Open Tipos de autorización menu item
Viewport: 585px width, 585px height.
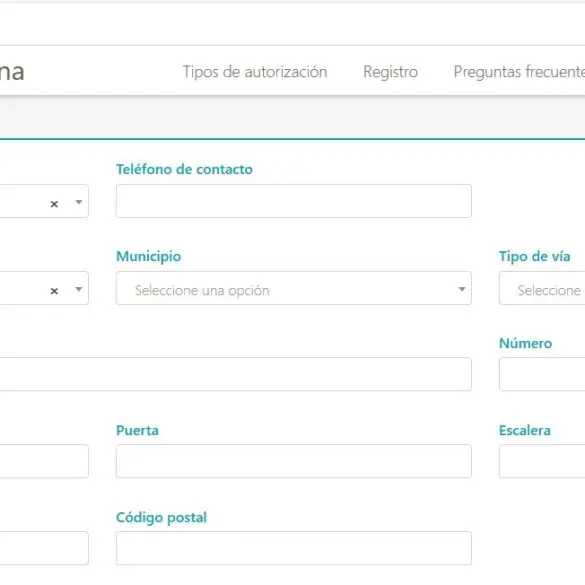pos(255,72)
